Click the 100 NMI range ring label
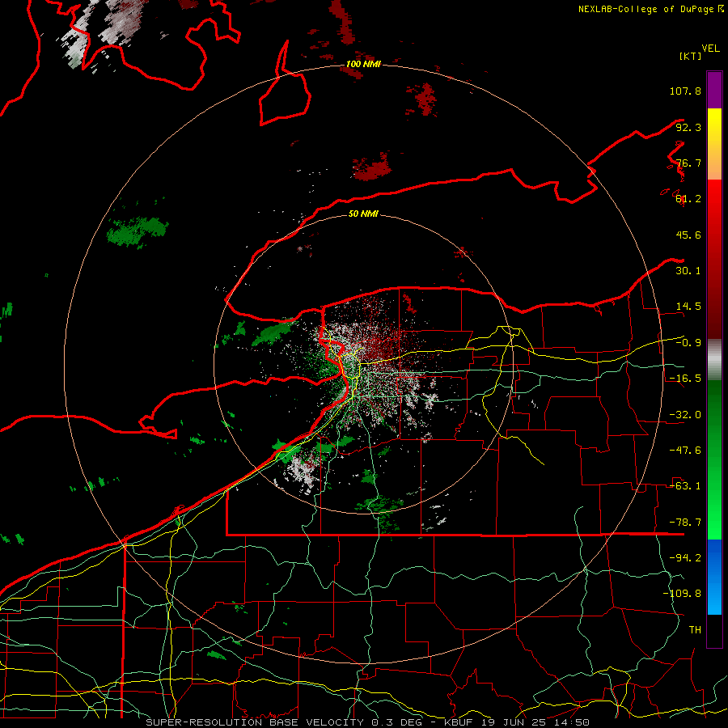Viewport: 728px width, 728px height. click(x=363, y=64)
